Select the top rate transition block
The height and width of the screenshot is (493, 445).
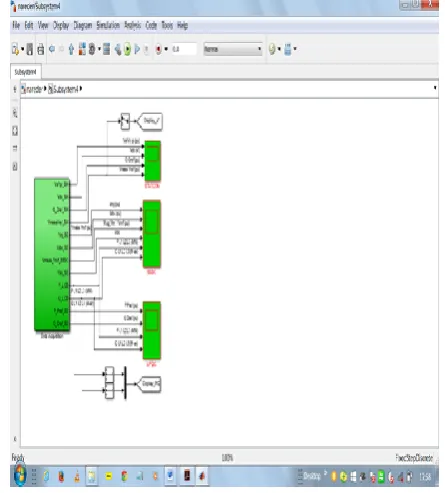pos(125,121)
